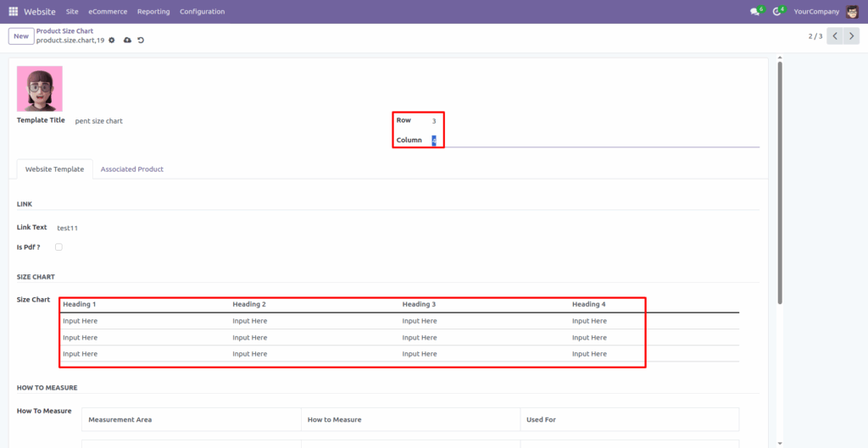Open the user avatar menu

[x=852, y=11]
